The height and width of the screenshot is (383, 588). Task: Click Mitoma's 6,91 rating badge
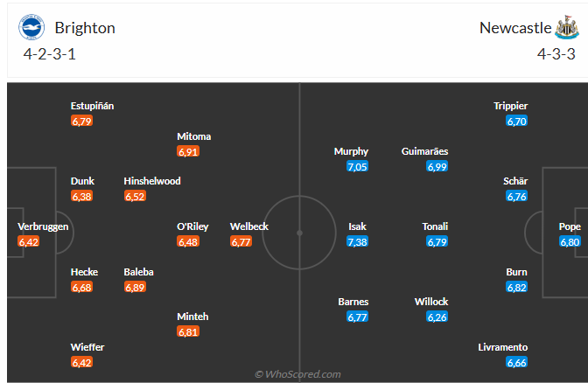pos(188,151)
